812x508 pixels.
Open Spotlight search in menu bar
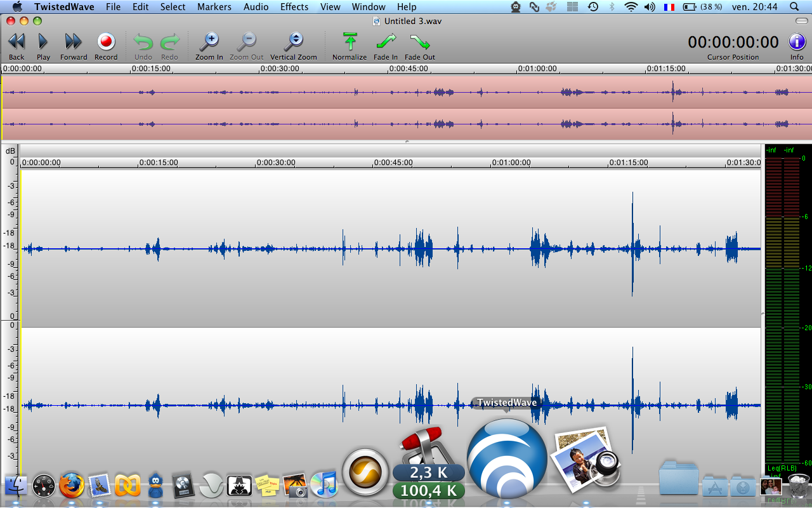(x=794, y=7)
